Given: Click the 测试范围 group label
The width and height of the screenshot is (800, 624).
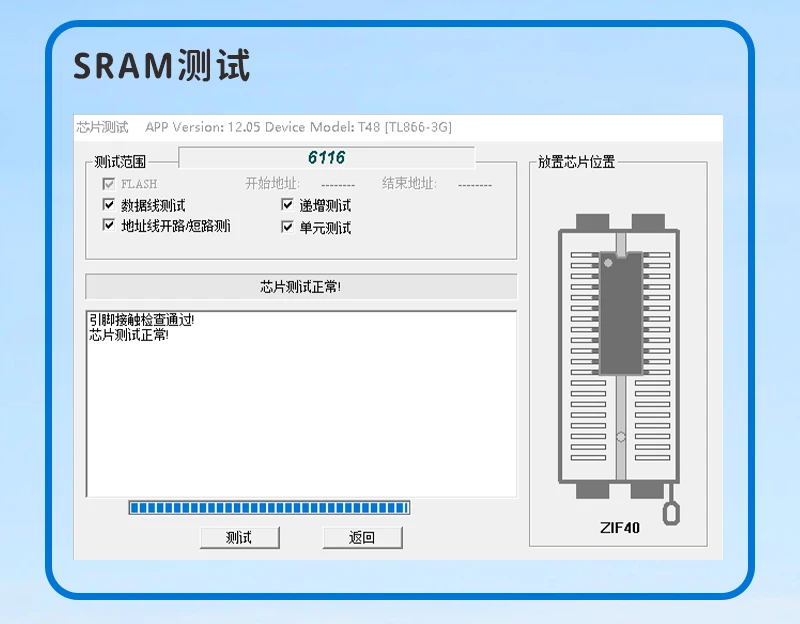Looking at the screenshot, I should (120, 162).
